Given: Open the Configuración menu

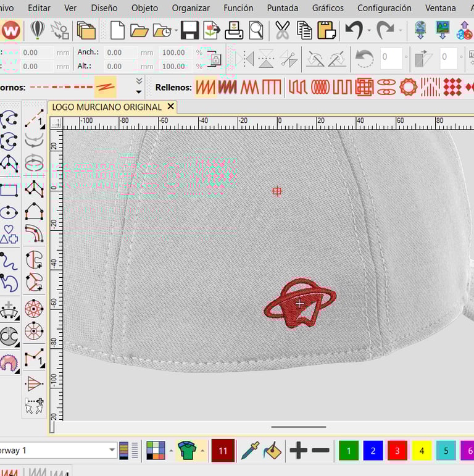Looking at the screenshot, I should [384, 8].
